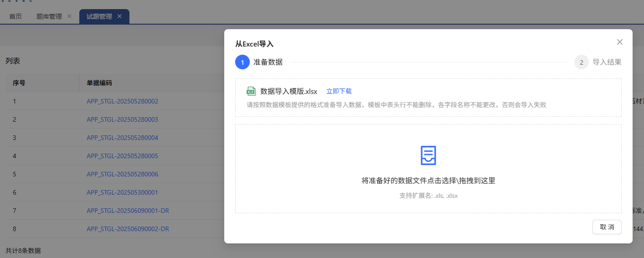
Task: Select the 试题管理 tab
Action: click(x=99, y=16)
